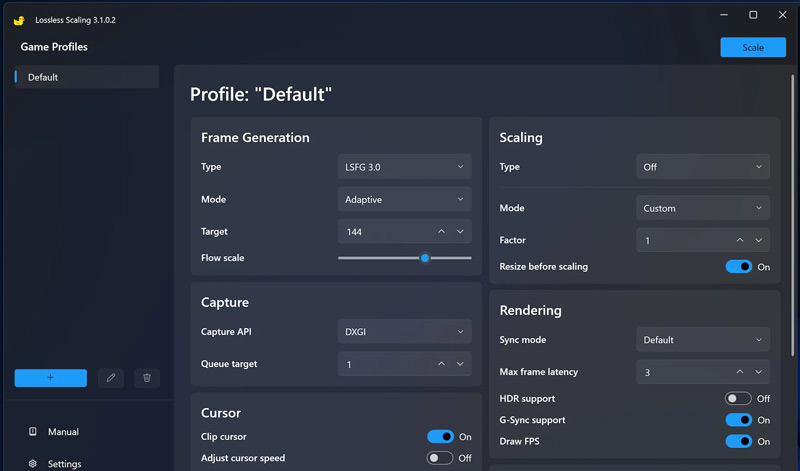Add a new profile with plus button
The image size is (800, 471).
(51, 378)
